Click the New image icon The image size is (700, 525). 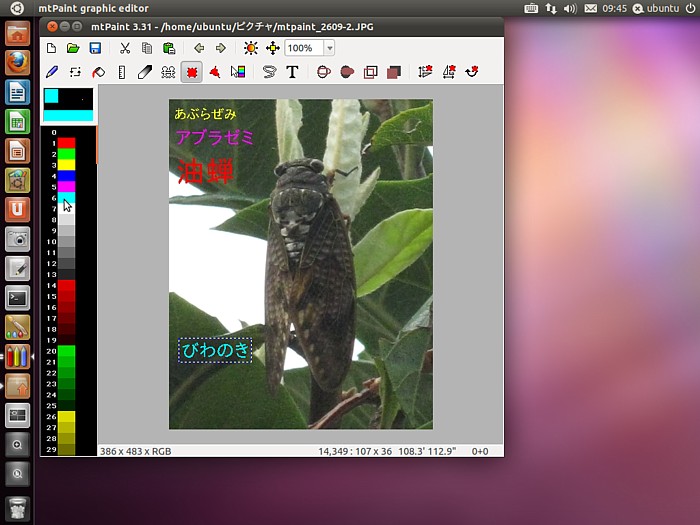[52, 48]
